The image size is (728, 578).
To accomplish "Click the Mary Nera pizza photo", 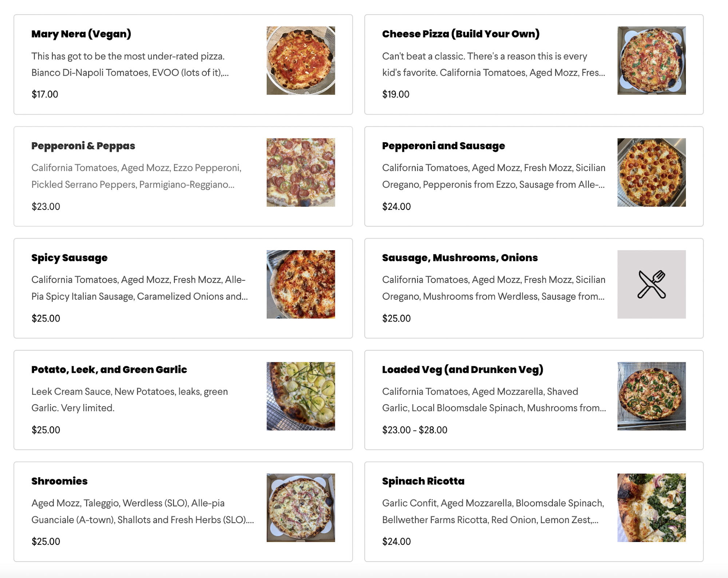I will coord(301,62).
